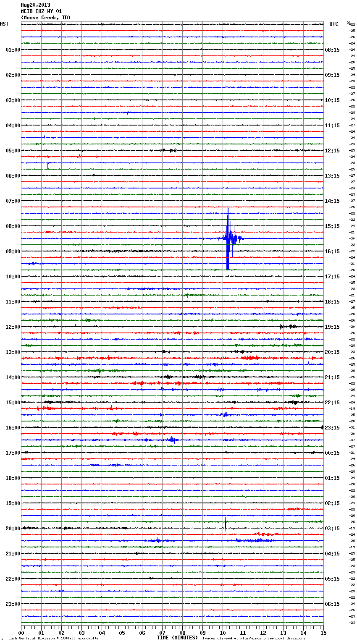Select the 02:00 MST time label

point(13,75)
